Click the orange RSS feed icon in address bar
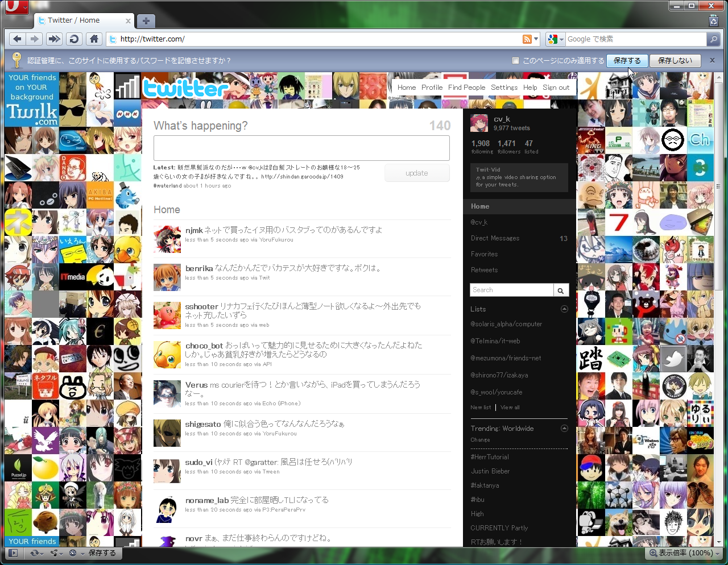This screenshot has width=728, height=565. point(527,39)
